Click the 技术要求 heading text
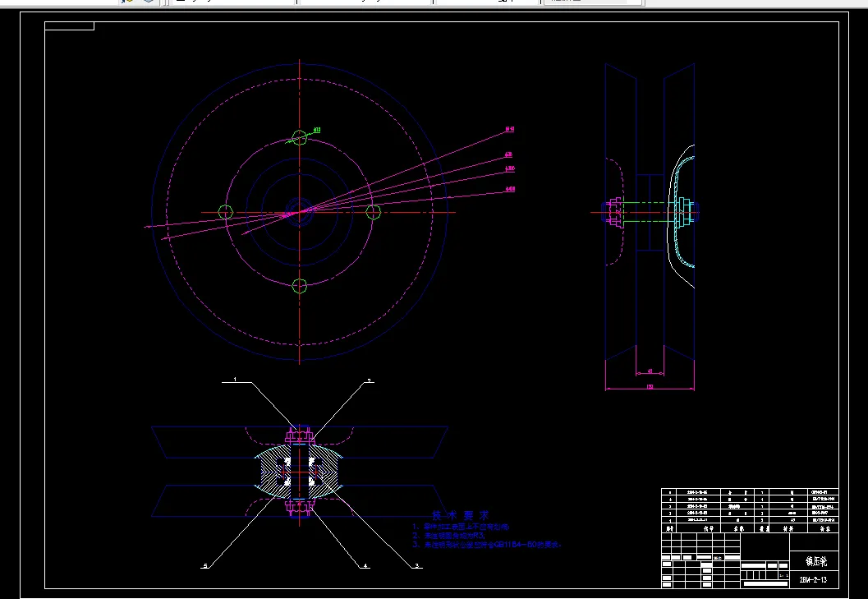 [461, 515]
